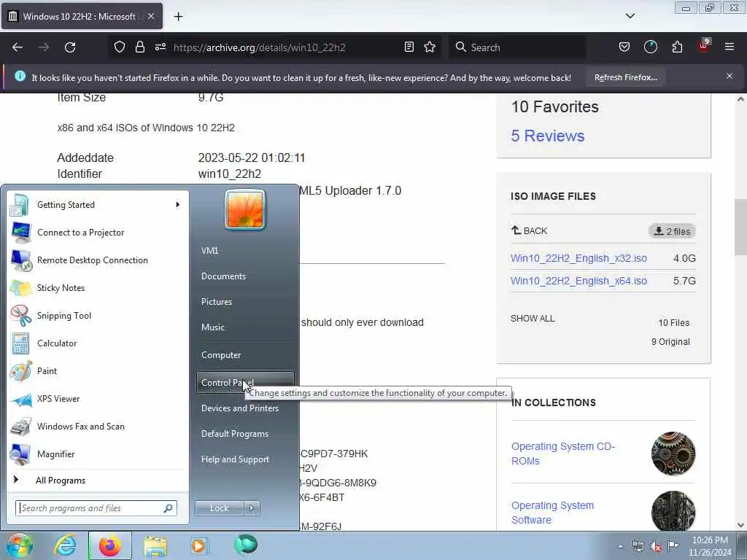The height and width of the screenshot is (560, 747).
Task: Open Documents from the Start menu
Action: 245,276
